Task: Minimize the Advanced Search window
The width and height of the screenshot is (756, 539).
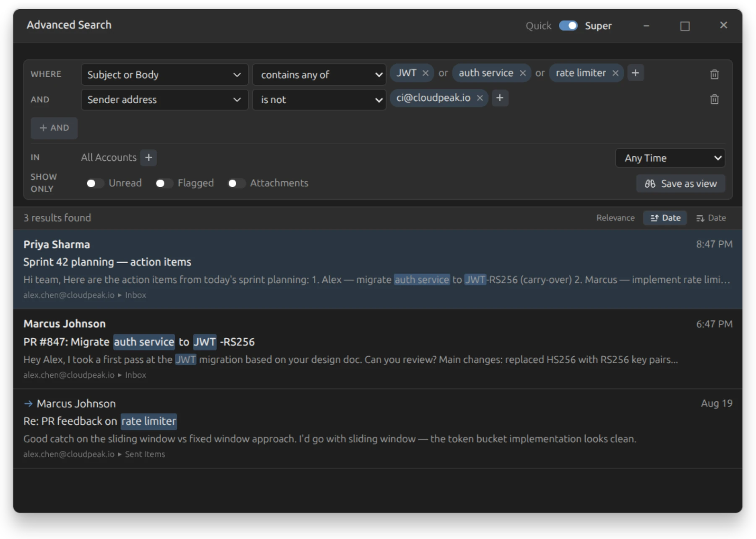Action: [646, 26]
